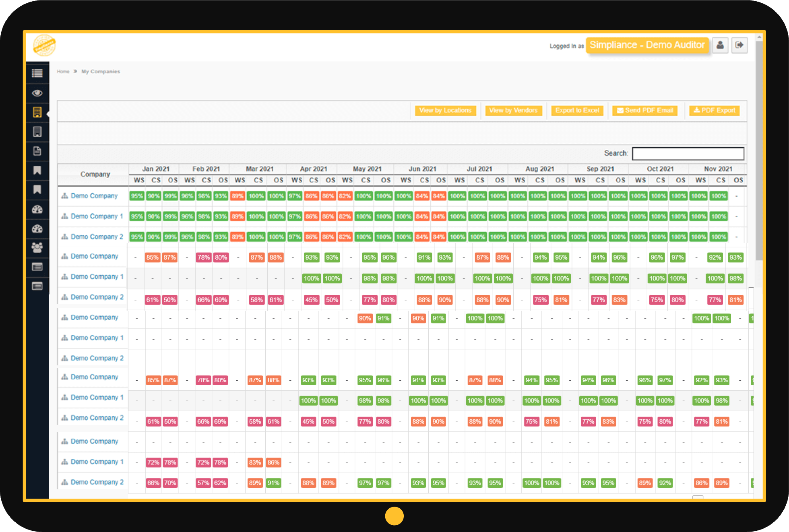Click the upper bookmark icon in the sidebar
The height and width of the screenshot is (532, 789).
pos(37,171)
